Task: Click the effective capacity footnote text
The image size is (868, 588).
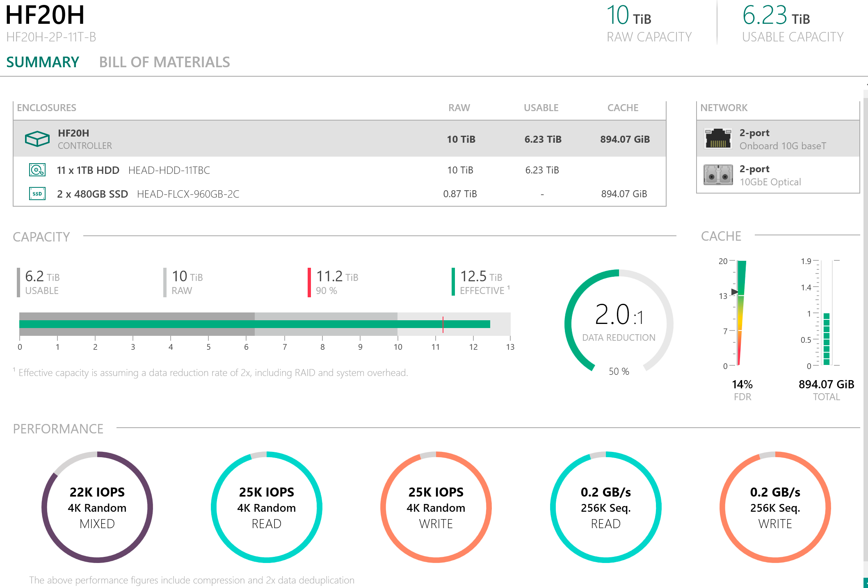Action: coord(211,373)
